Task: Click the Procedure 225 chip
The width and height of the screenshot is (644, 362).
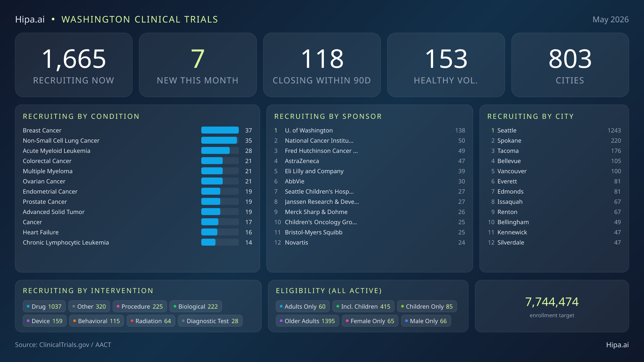Action: 140,306
